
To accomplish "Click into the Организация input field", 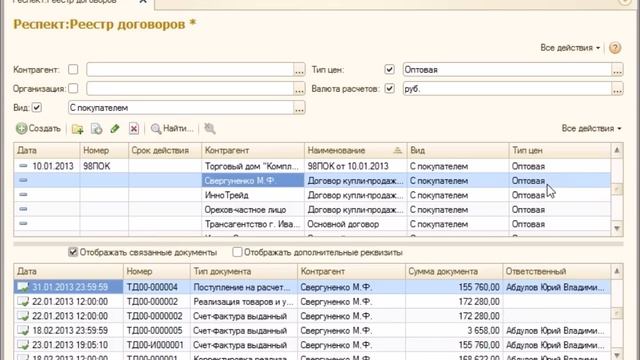I will [190, 89].
